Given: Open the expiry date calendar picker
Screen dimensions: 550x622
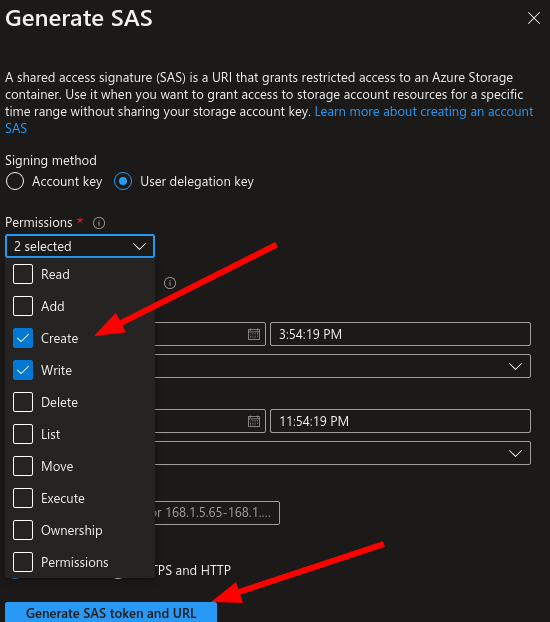Looking at the screenshot, I should click(254, 421).
